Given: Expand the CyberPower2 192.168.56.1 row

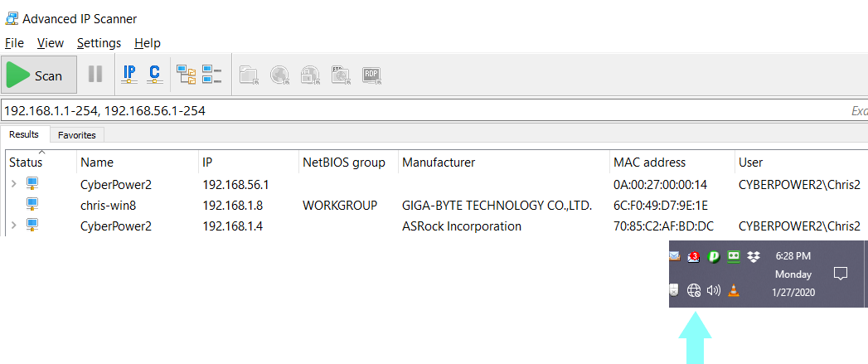Looking at the screenshot, I should [x=13, y=184].
